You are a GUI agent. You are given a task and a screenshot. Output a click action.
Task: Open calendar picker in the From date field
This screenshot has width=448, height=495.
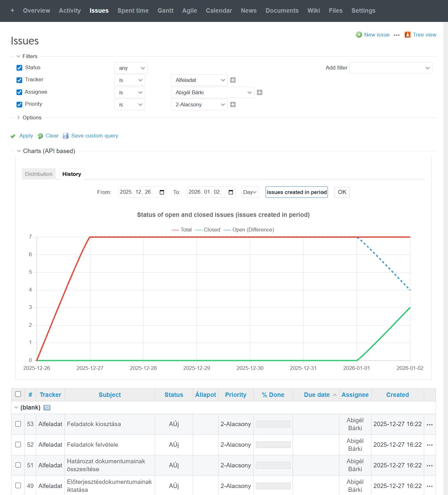[162, 192]
